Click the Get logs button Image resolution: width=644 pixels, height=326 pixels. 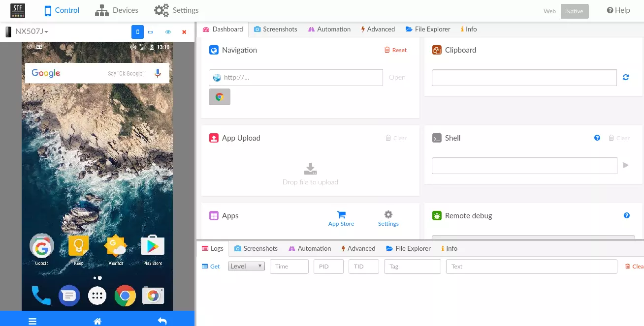click(x=211, y=266)
